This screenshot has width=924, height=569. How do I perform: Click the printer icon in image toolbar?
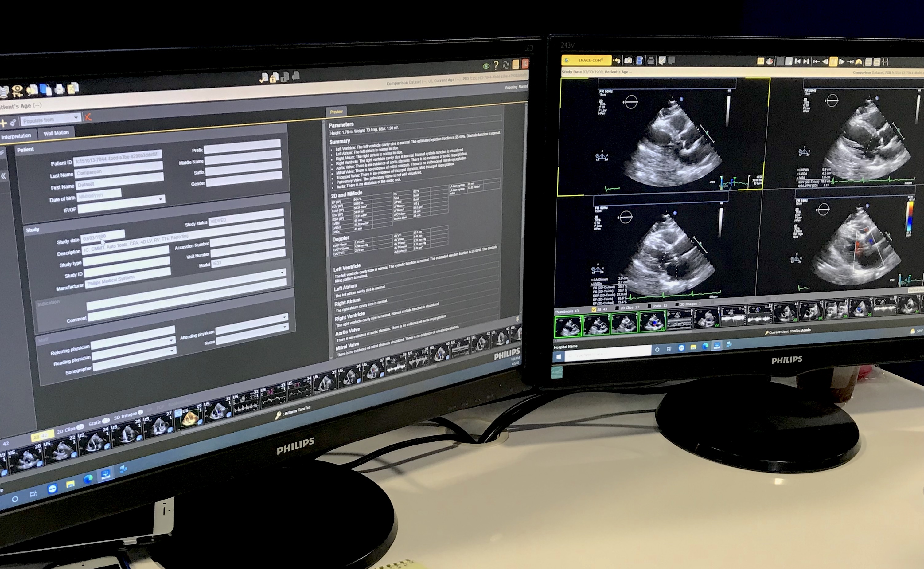(x=651, y=60)
